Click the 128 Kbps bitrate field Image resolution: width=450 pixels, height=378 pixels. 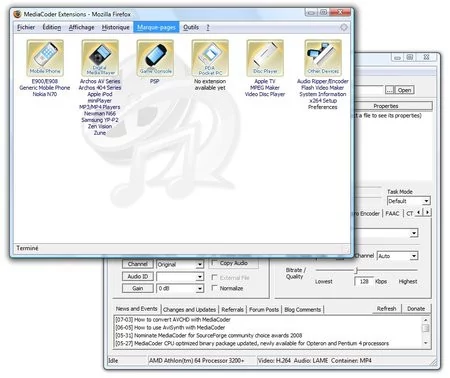[x=364, y=281]
